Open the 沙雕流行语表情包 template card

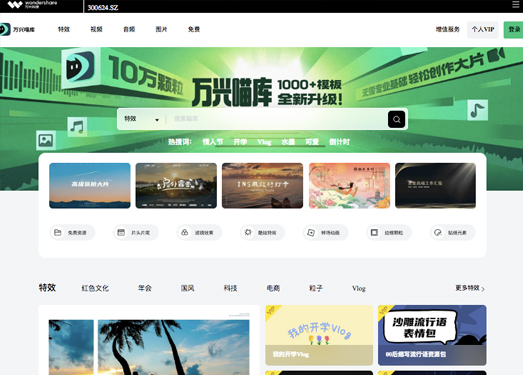[x=432, y=335]
